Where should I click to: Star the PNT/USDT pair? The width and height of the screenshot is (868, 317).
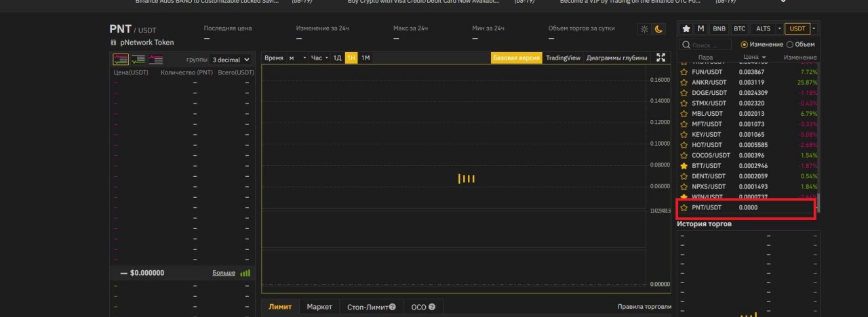pyautogui.click(x=684, y=207)
